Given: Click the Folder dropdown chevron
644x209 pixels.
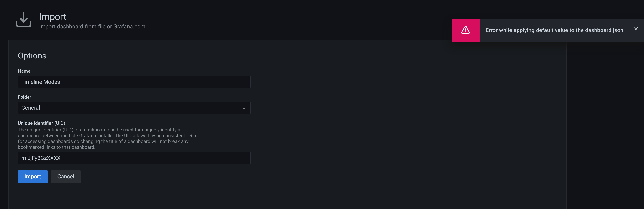Looking at the screenshot, I should tap(244, 108).
